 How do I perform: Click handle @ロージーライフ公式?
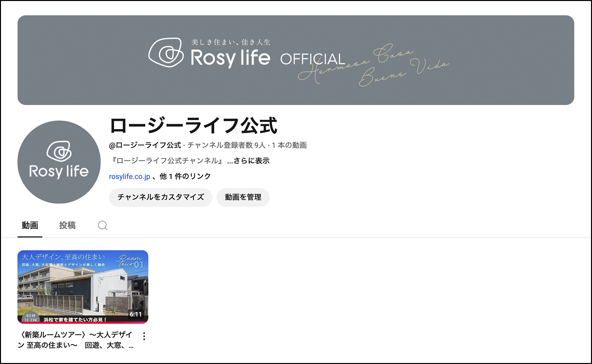[145, 145]
